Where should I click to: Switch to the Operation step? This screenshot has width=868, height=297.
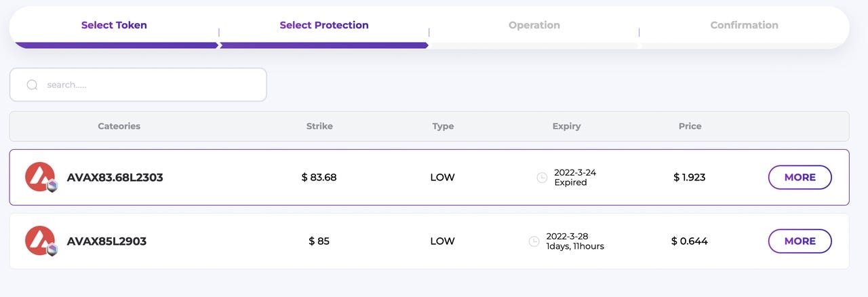[x=534, y=25]
